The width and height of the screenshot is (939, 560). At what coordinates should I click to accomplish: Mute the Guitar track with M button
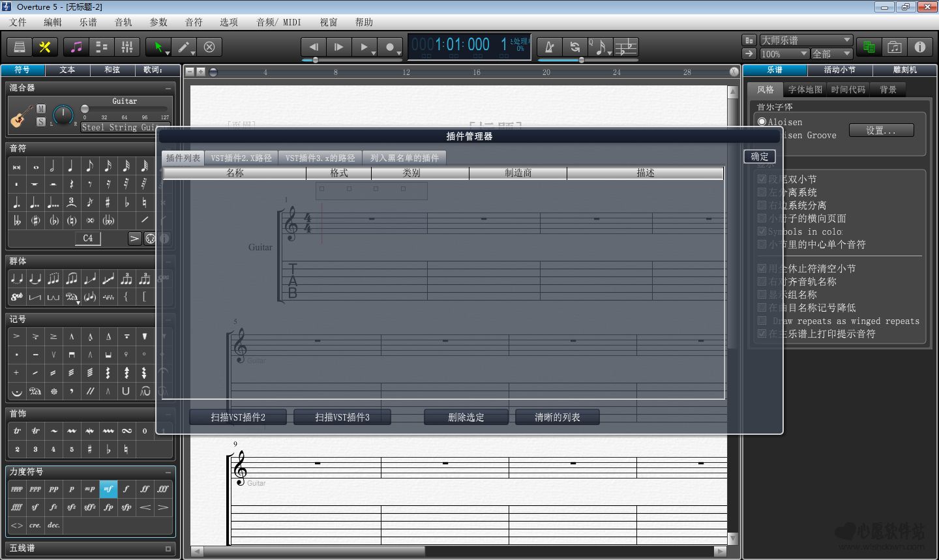coord(41,109)
